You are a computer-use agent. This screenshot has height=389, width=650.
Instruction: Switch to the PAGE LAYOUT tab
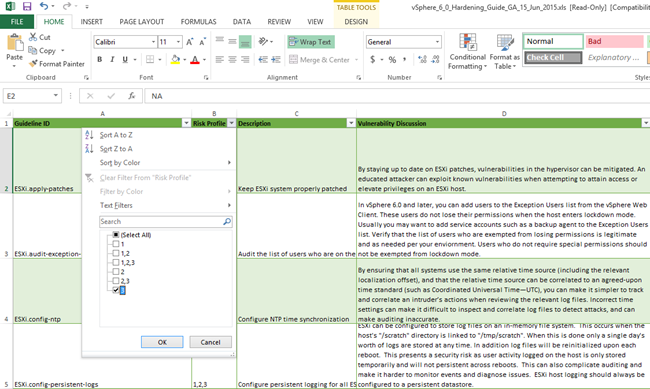[142, 22]
